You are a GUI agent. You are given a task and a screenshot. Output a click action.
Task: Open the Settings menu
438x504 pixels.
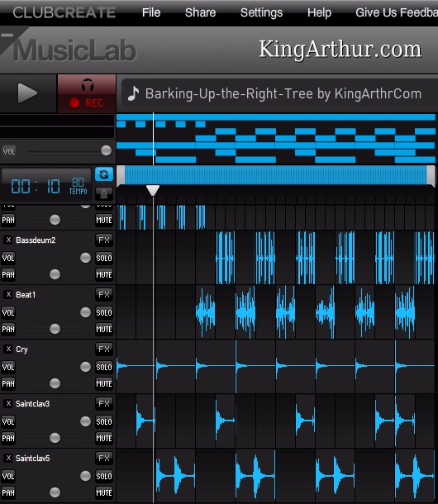261,12
